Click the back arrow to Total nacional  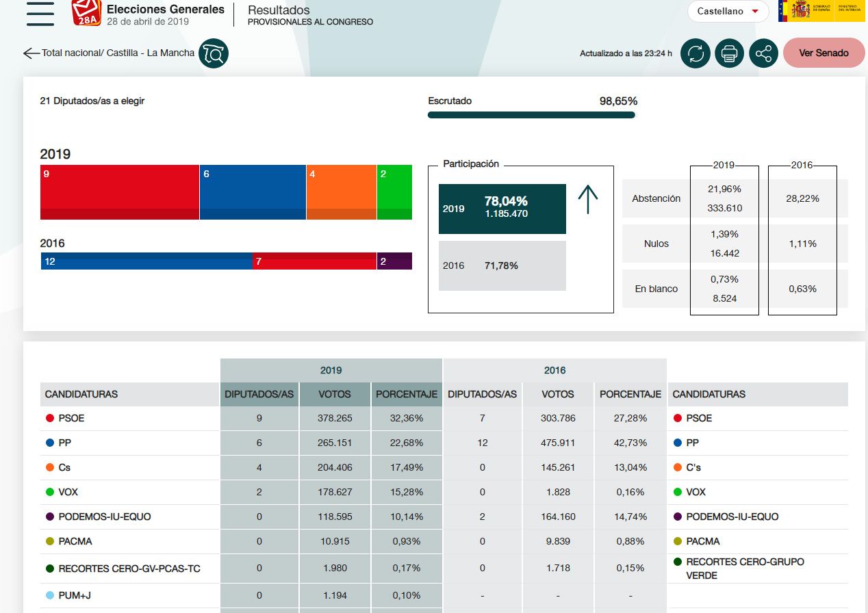pos(31,53)
